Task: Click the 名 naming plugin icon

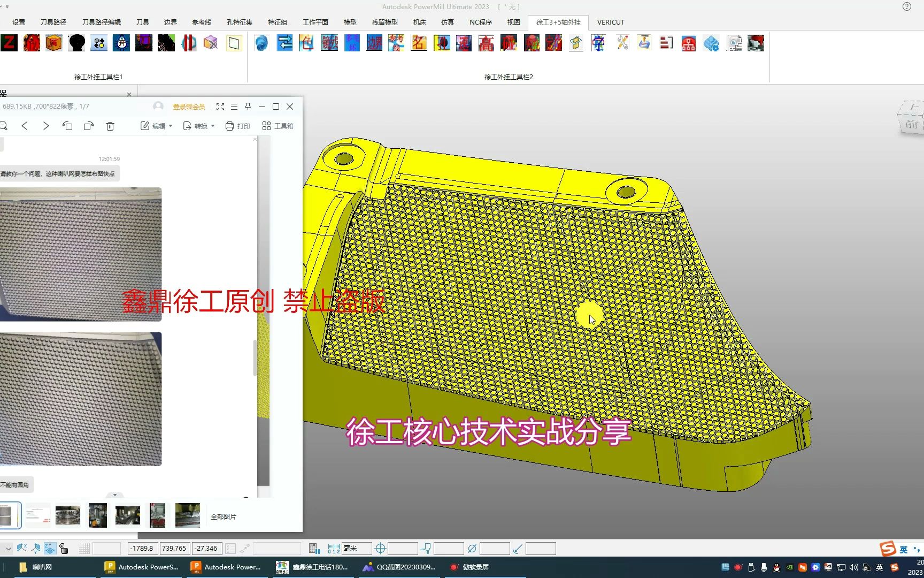Action: pyautogui.click(x=419, y=43)
